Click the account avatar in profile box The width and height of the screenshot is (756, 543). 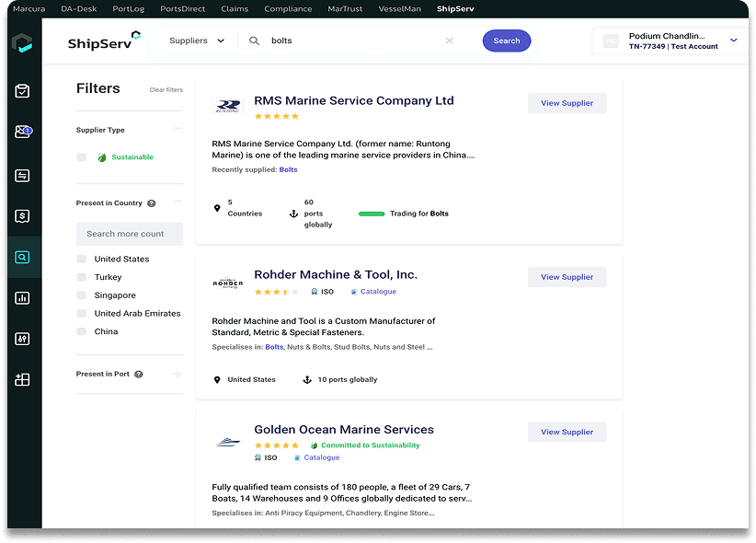coord(611,41)
